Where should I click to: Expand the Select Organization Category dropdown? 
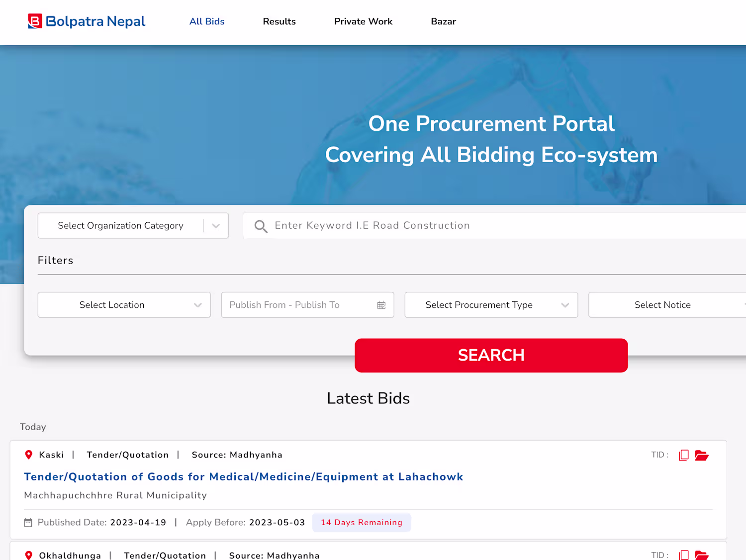133,226
